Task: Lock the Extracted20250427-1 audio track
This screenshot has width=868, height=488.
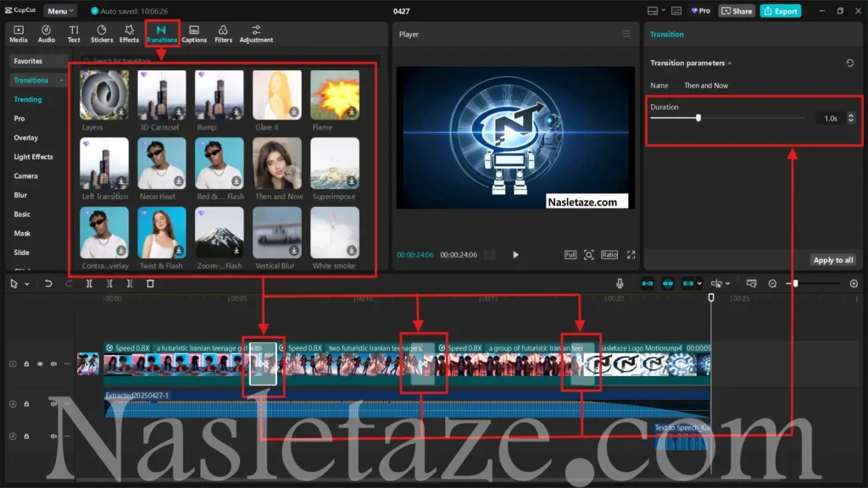Action: [x=26, y=404]
